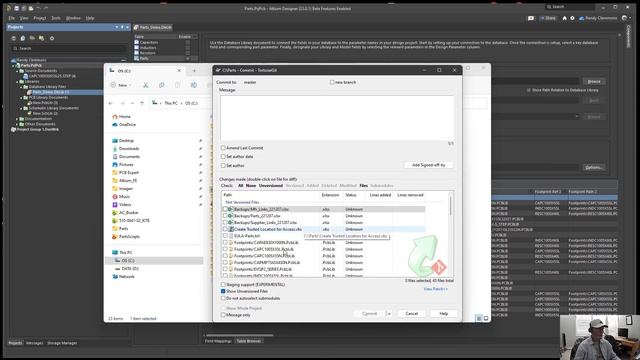Open the File menu in Altium
Viewport: 640px width, 360px height.
point(11,18)
